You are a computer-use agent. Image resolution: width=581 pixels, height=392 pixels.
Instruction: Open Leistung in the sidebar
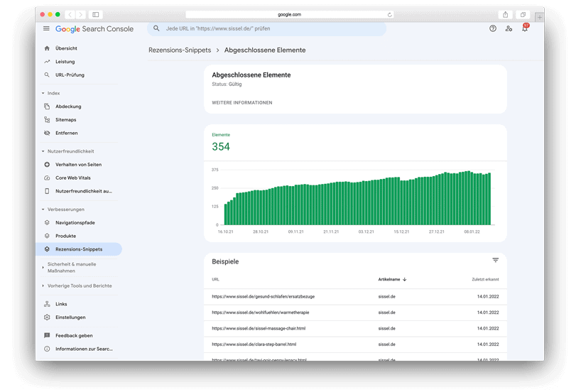click(x=65, y=62)
